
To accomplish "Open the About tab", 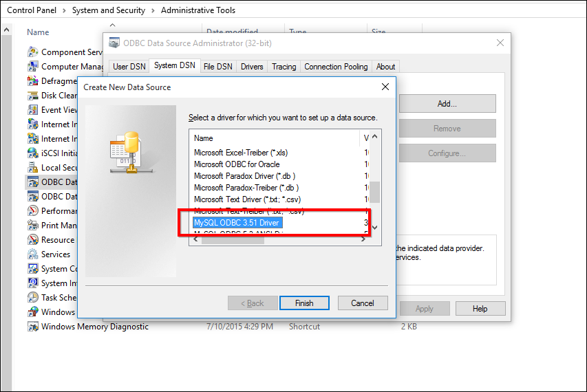I will tap(385, 67).
